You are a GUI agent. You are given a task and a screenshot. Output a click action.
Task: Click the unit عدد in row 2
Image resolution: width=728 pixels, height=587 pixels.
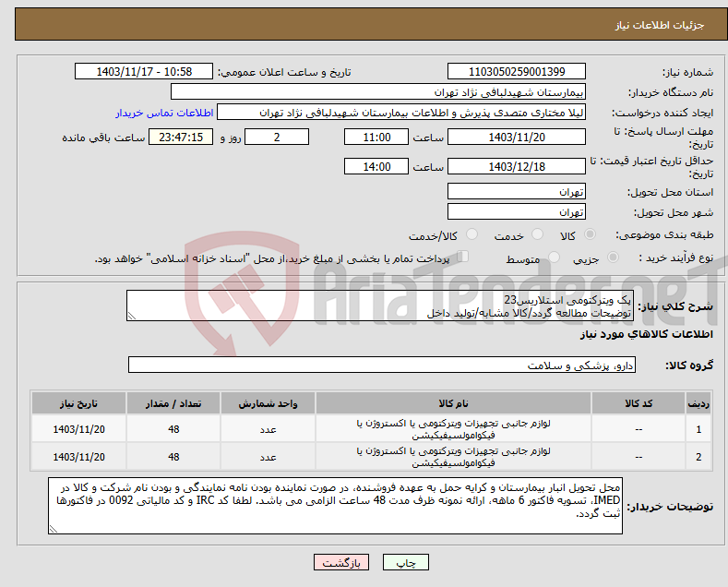pos(268,457)
